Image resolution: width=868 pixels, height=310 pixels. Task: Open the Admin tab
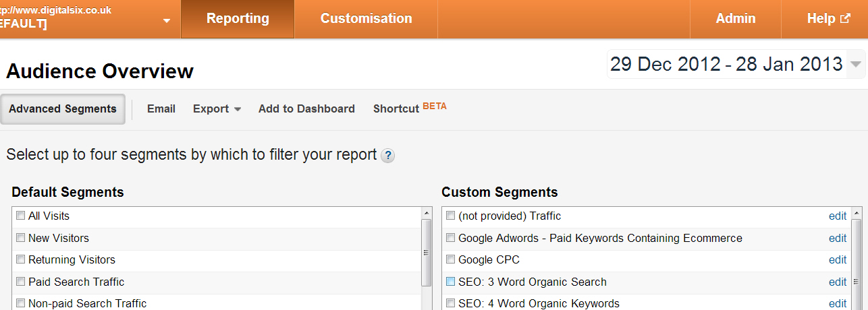[x=736, y=19]
